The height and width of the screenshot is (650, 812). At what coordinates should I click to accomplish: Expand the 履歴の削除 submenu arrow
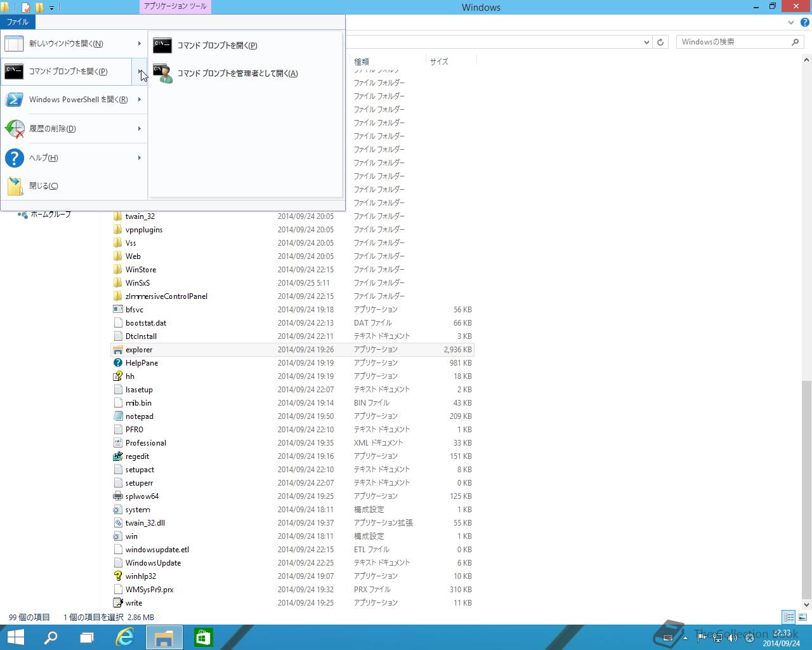(139, 129)
